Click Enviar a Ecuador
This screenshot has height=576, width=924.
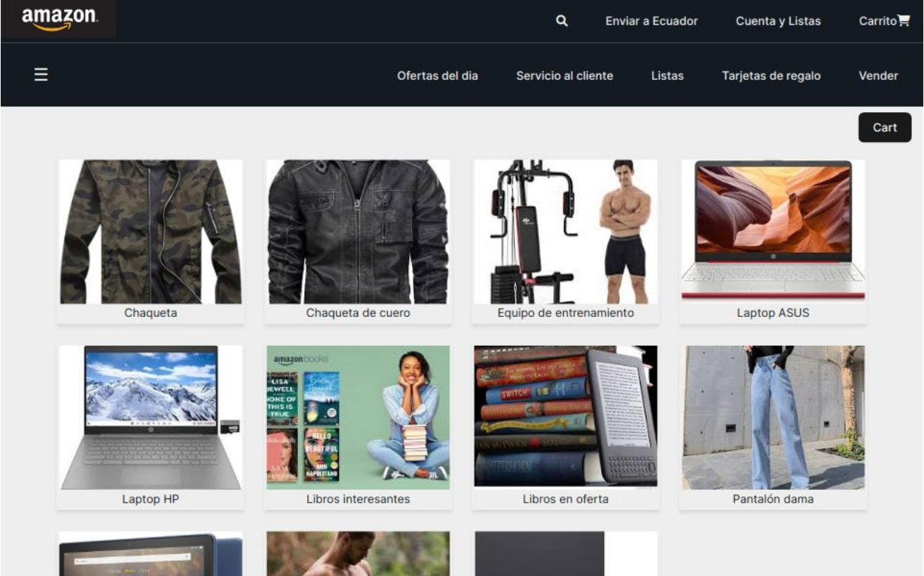point(651,21)
